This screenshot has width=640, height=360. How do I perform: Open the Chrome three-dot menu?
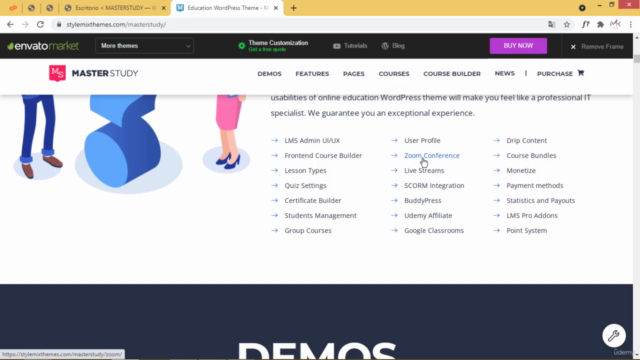(631, 24)
